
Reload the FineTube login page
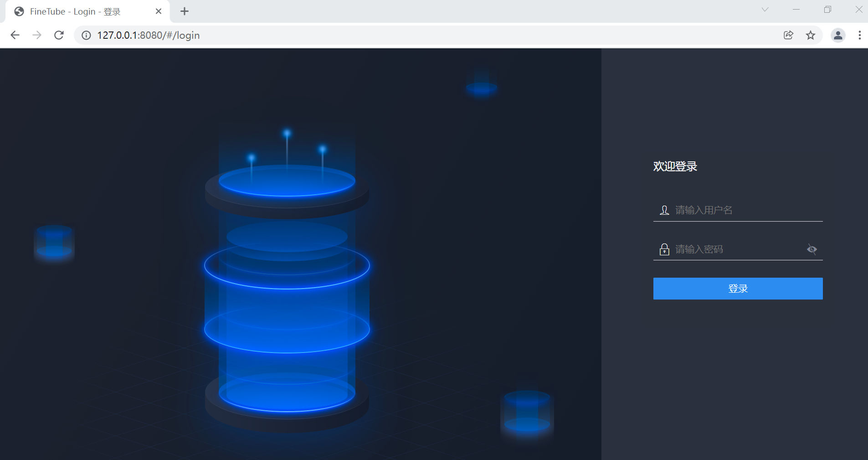[59, 35]
